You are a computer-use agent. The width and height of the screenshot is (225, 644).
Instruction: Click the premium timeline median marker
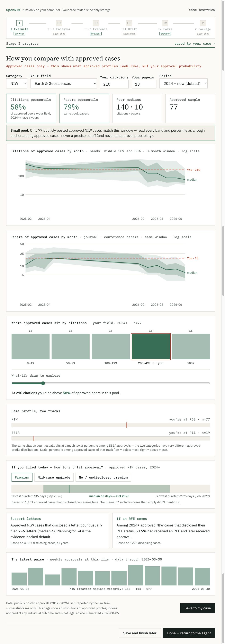[x=69, y=489]
